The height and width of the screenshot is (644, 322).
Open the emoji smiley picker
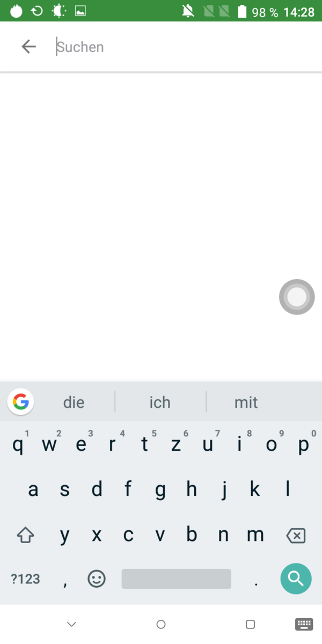97,578
